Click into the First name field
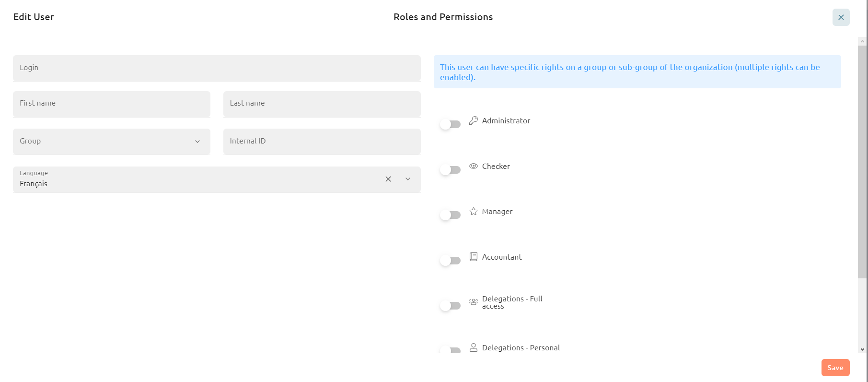 tap(112, 104)
